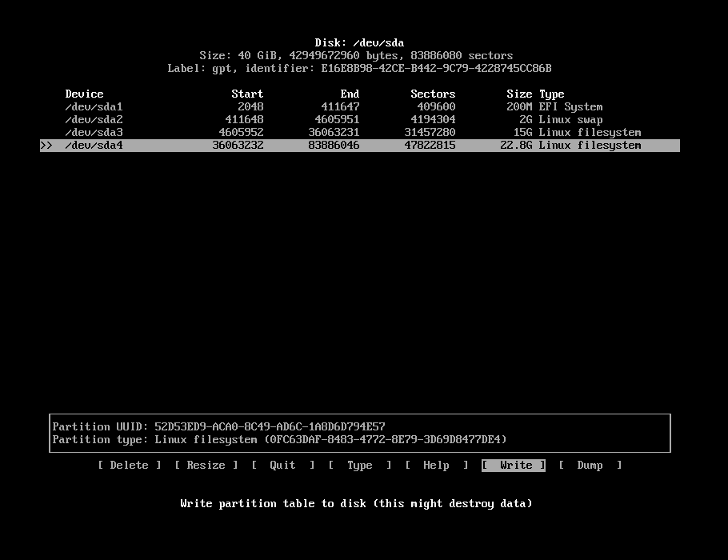
Task: Select the Write menu option
Action: point(514,466)
